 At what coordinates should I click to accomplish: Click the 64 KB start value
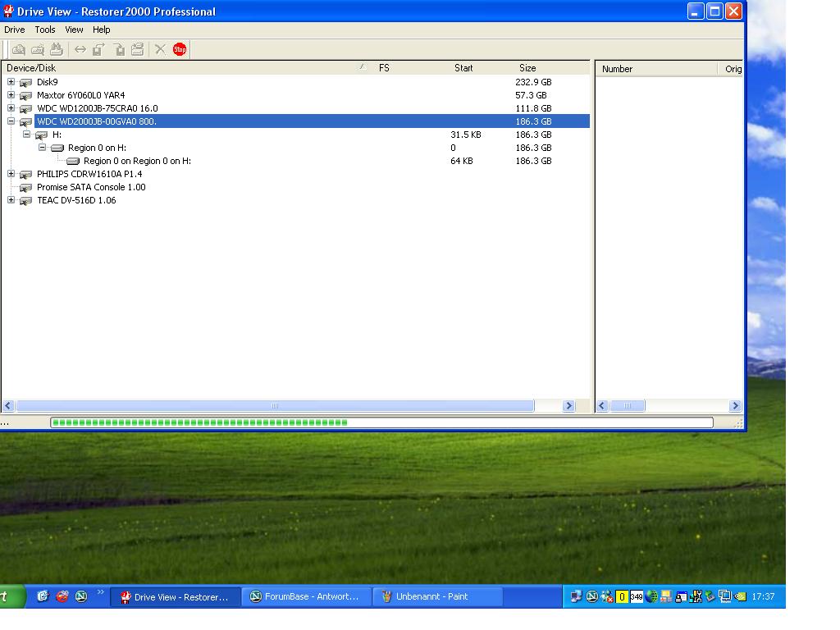[x=461, y=162]
